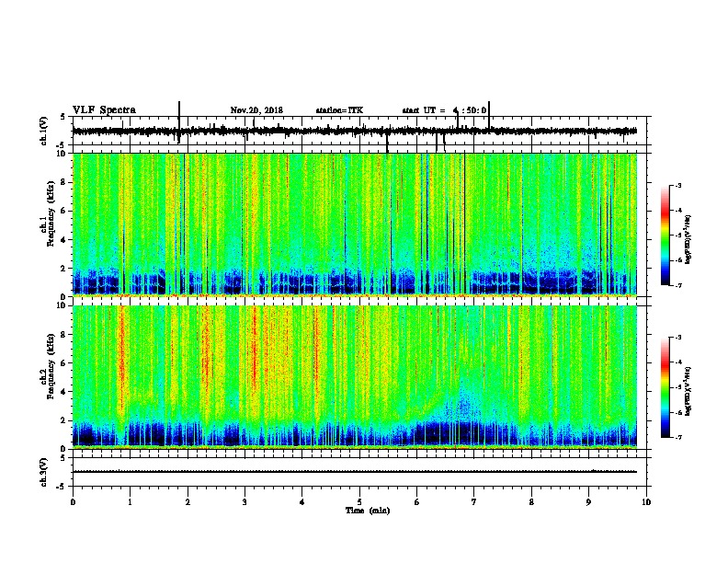This screenshot has height=563, width=728.
Task: Click time axis tick label "2"
Action: 188,501
